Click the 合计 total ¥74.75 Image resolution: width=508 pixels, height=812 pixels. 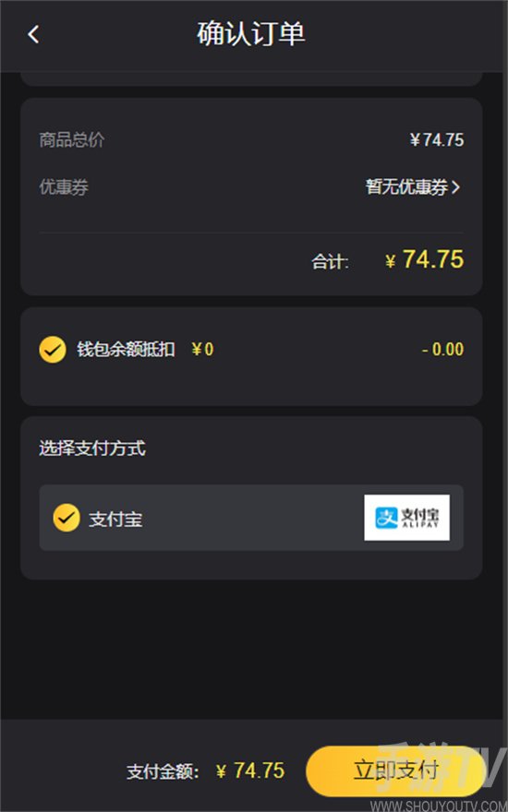[x=424, y=259]
